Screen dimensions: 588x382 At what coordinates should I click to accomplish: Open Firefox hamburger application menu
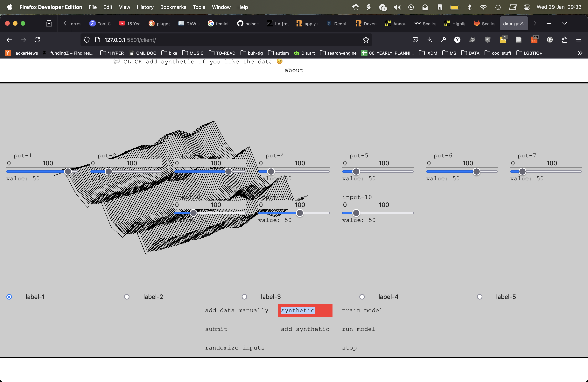(x=579, y=40)
